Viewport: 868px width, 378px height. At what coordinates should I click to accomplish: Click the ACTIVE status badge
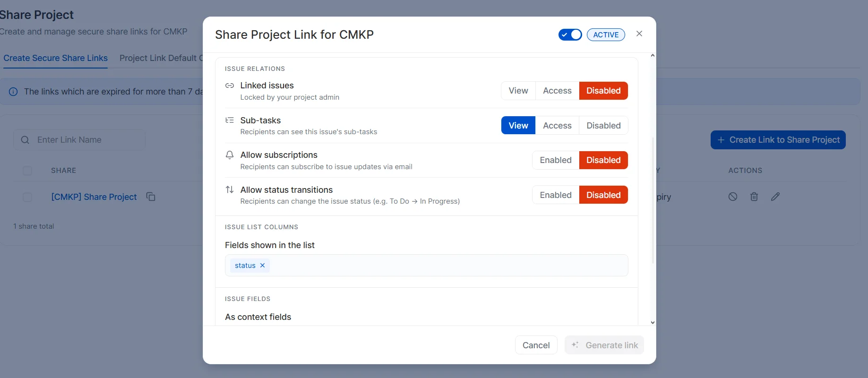[606, 34]
